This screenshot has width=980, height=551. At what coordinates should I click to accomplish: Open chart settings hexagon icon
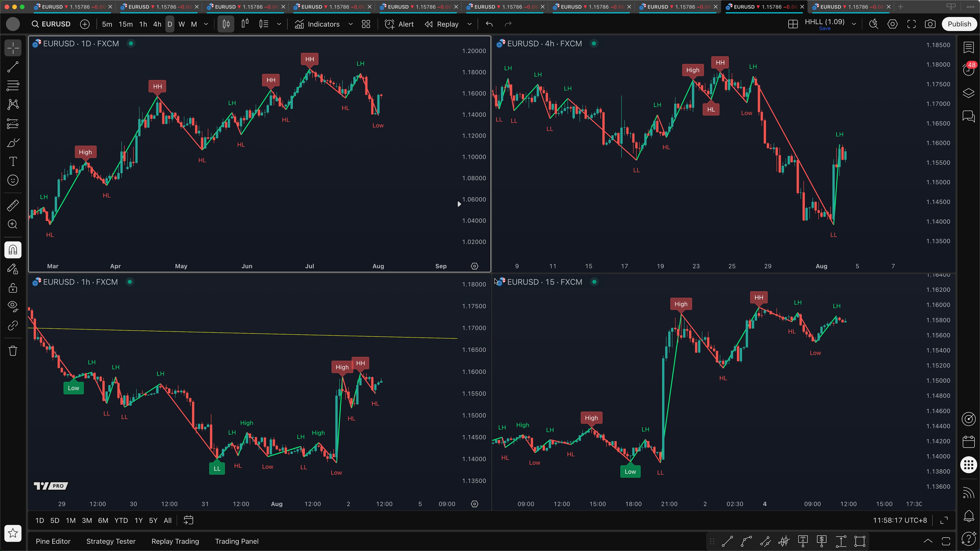pyautogui.click(x=892, y=24)
